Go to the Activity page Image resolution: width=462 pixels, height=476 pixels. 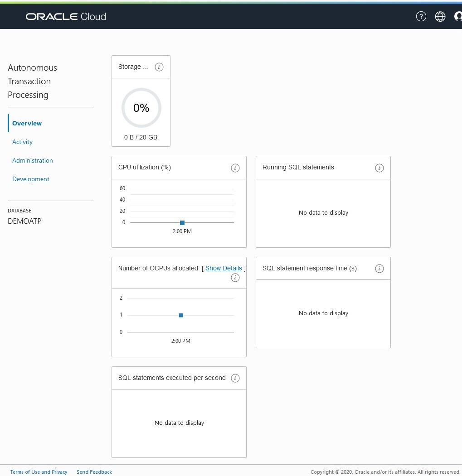click(x=23, y=142)
